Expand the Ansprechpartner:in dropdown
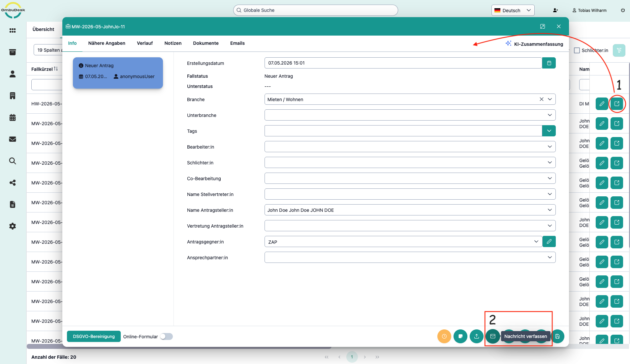Screen dimensions: 630x364 pyautogui.click(x=550, y=257)
